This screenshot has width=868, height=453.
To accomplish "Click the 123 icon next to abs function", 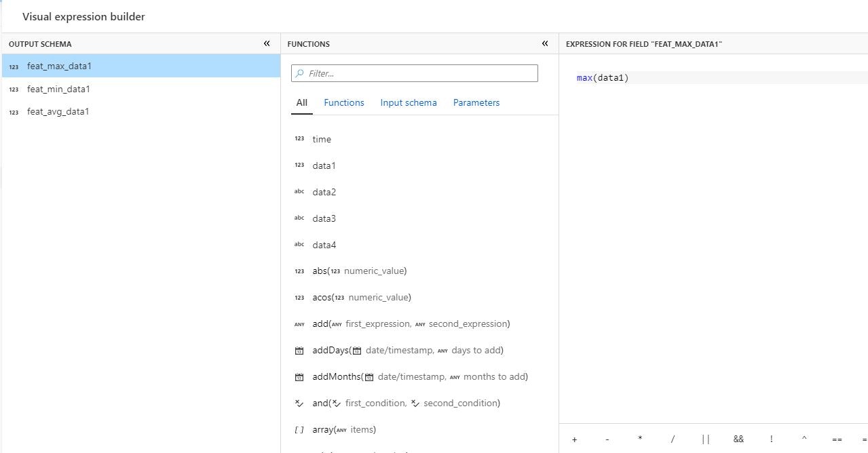I will [x=299, y=271].
